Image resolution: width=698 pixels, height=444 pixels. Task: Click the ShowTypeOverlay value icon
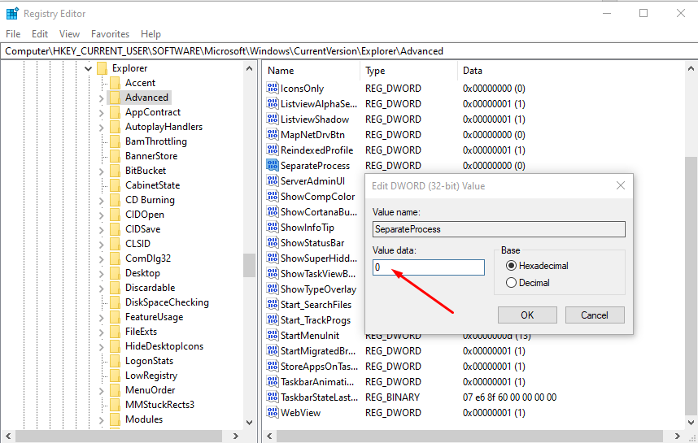(x=272, y=289)
